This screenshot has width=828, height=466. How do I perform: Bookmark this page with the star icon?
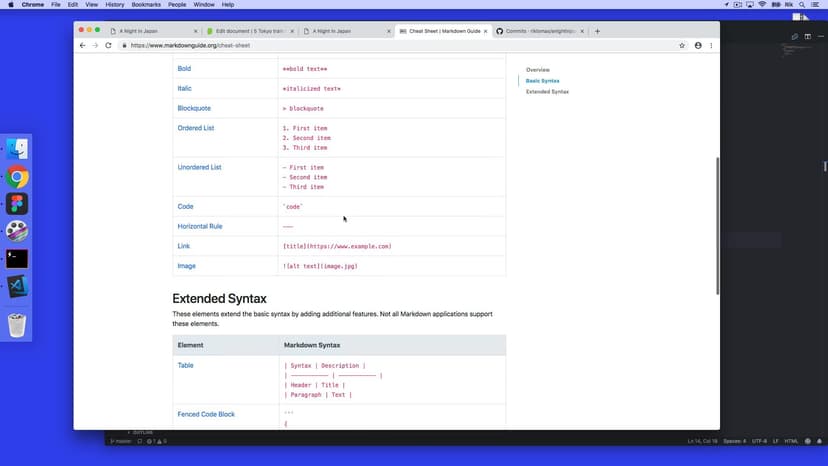pyautogui.click(x=682, y=45)
